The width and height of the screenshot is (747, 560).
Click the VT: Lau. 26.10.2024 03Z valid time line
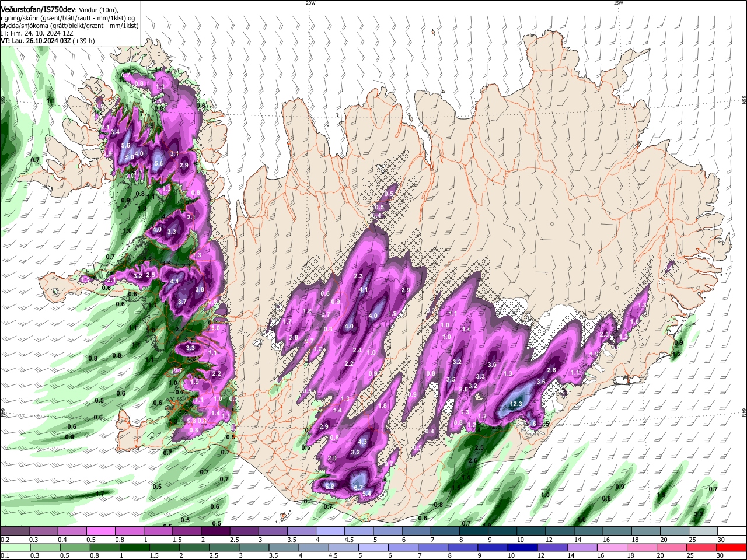tap(36, 41)
